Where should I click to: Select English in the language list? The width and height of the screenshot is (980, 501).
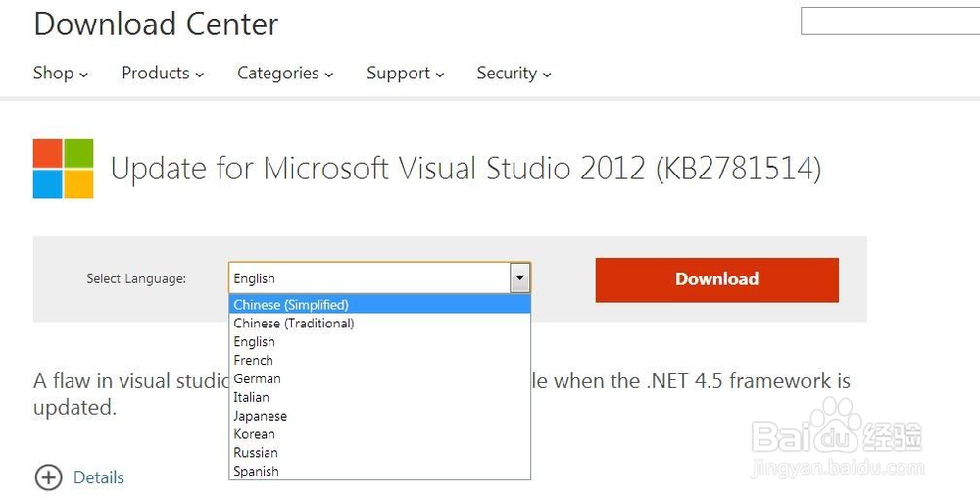pos(380,341)
